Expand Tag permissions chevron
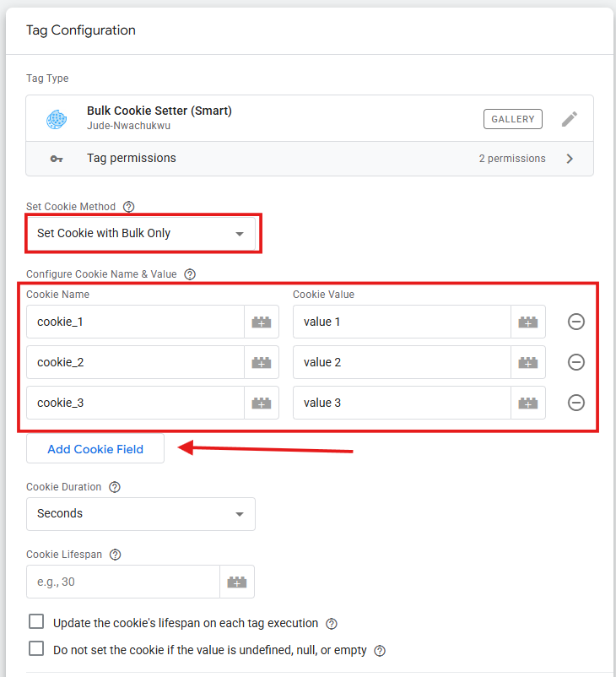Image resolution: width=616 pixels, height=677 pixels. tap(570, 159)
